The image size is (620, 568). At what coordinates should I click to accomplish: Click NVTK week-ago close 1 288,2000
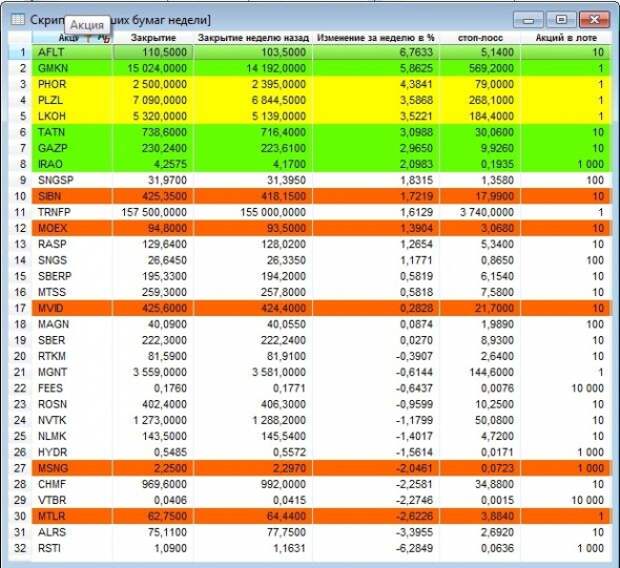(253, 420)
